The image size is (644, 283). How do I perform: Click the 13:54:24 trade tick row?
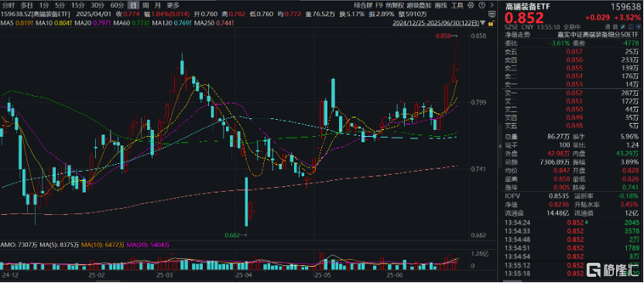[x=573, y=223]
